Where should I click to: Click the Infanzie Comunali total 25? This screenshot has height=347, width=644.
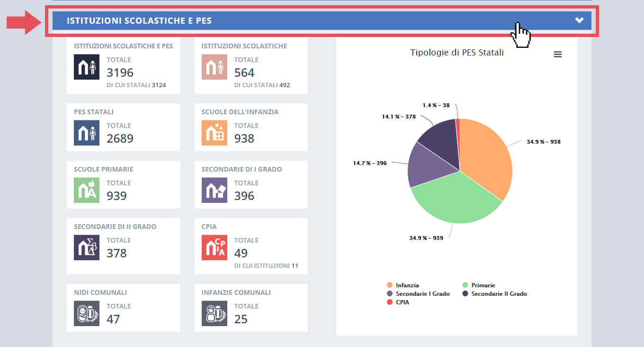241,319
